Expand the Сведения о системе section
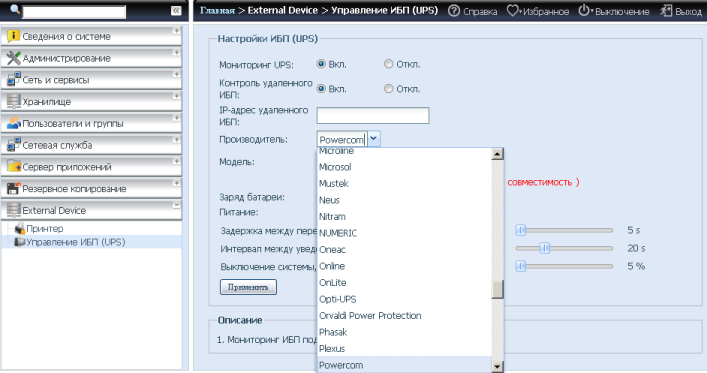This screenshot has height=373, width=707. point(177,31)
